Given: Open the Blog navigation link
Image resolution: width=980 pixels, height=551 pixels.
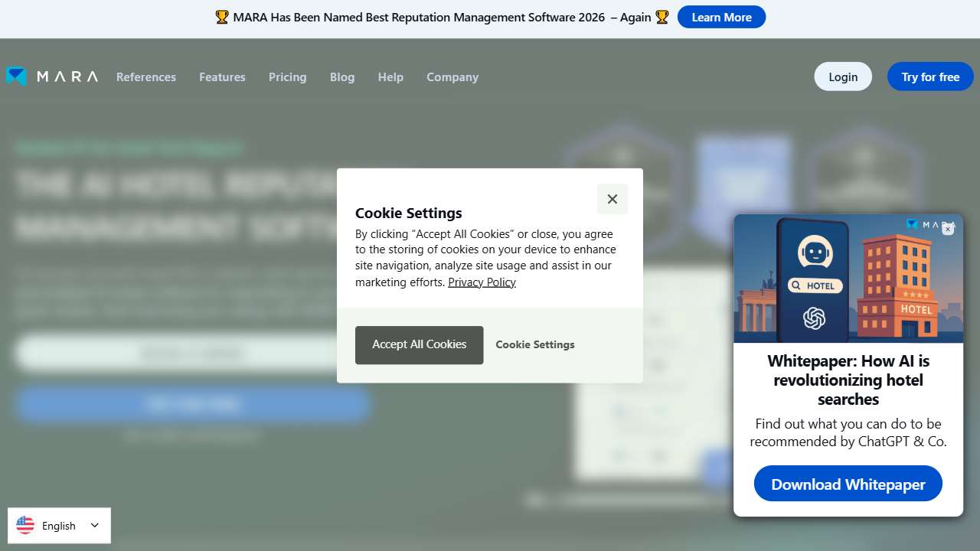Looking at the screenshot, I should pyautogui.click(x=342, y=77).
